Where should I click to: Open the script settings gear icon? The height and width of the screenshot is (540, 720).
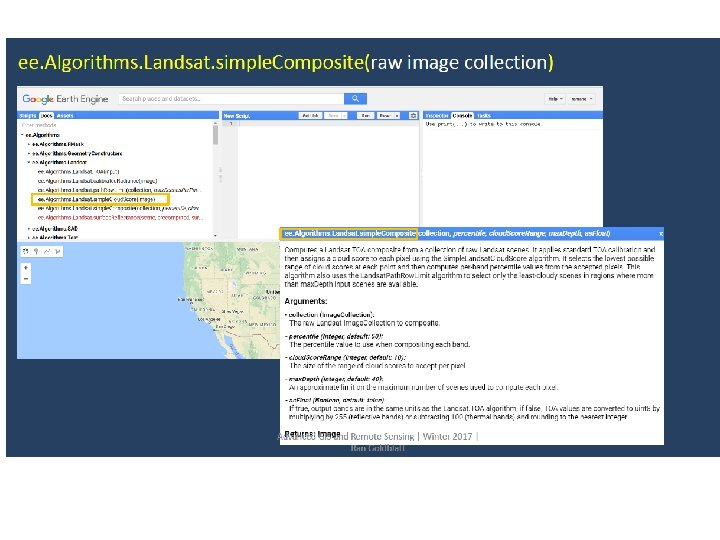[x=413, y=116]
